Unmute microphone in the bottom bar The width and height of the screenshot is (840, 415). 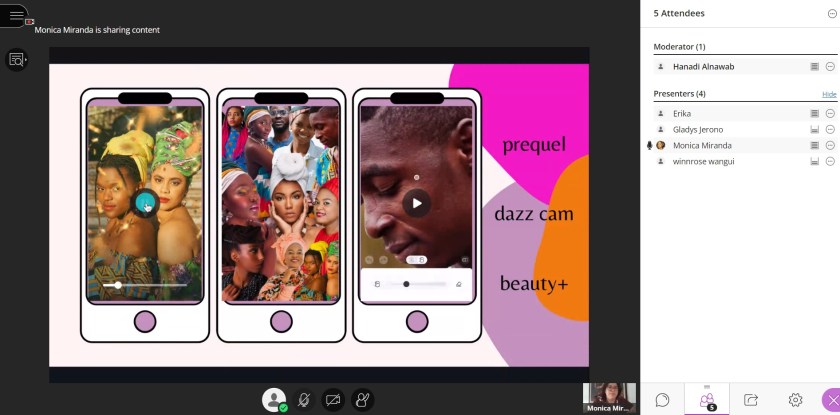tap(304, 399)
